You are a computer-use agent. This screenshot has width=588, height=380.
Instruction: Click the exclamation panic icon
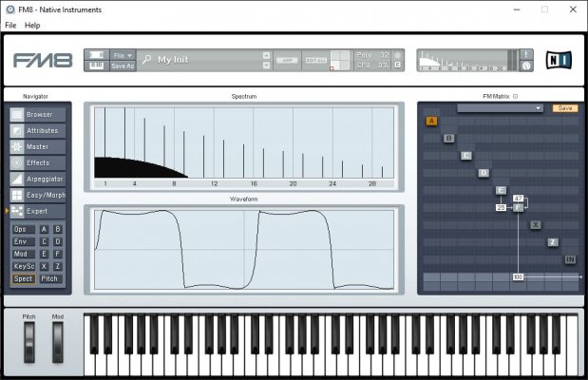coord(526,55)
